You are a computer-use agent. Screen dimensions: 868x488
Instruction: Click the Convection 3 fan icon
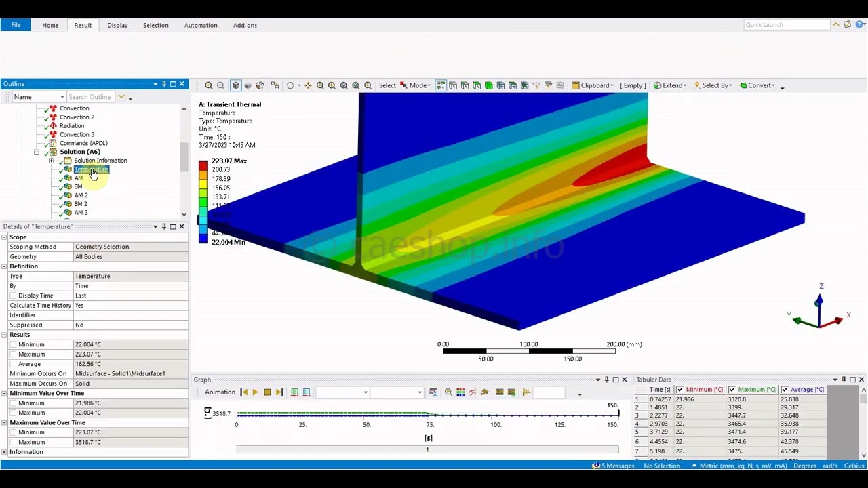click(53, 134)
